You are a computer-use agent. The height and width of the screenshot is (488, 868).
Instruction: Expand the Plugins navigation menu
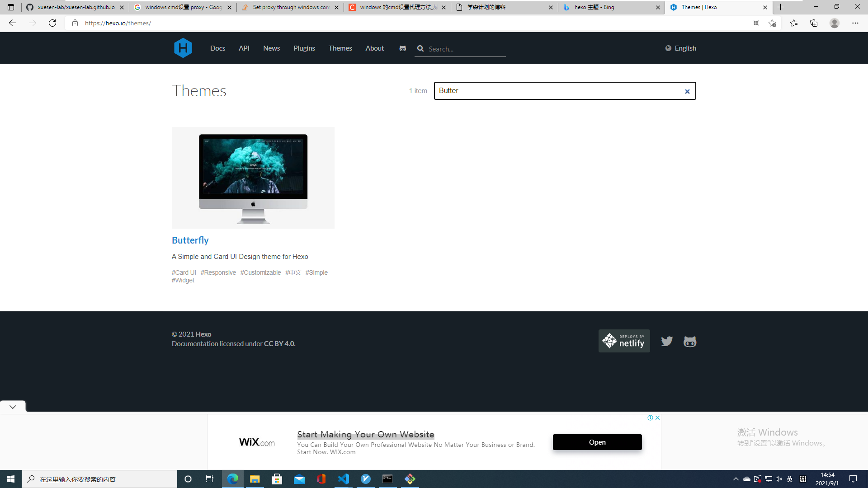coord(305,47)
